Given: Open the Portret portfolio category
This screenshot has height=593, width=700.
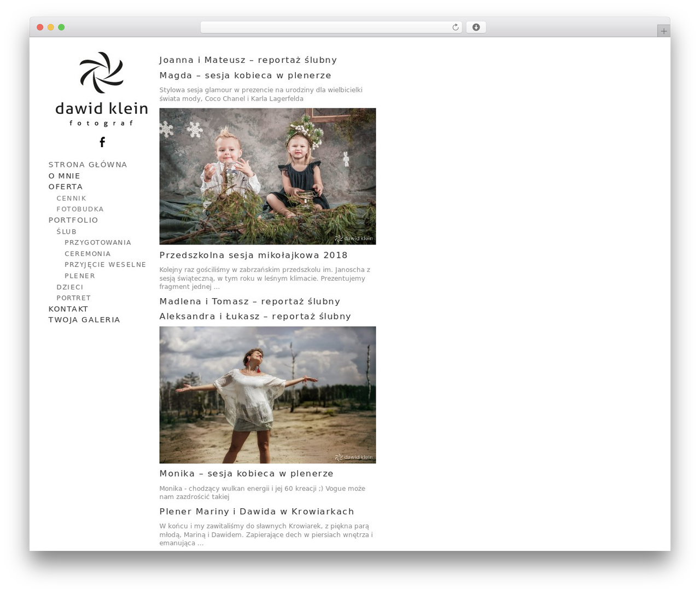Looking at the screenshot, I should [x=73, y=298].
